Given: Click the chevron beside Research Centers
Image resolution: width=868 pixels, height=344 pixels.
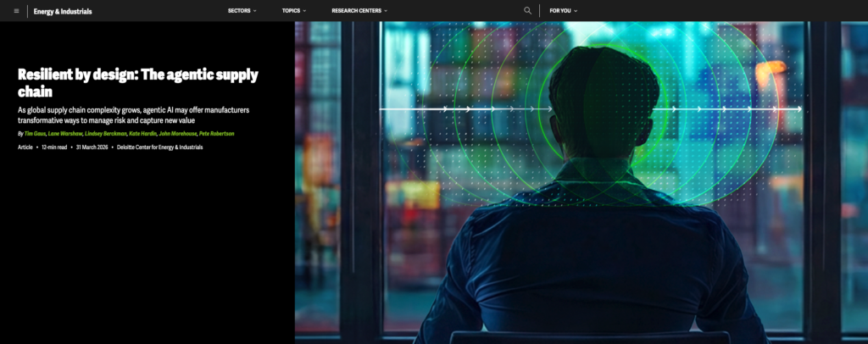Looking at the screenshot, I should click(386, 11).
